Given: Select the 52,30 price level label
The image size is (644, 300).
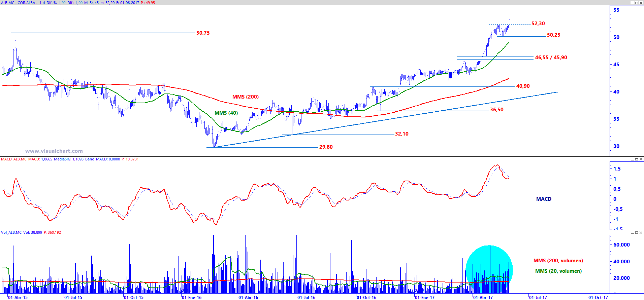Looking at the screenshot, I should [538, 24].
